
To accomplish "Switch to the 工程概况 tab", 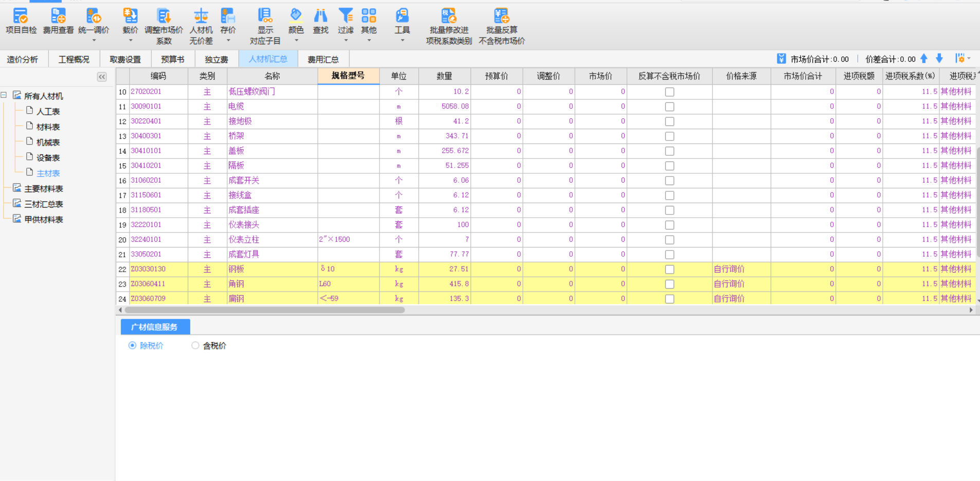I will pyautogui.click(x=74, y=59).
